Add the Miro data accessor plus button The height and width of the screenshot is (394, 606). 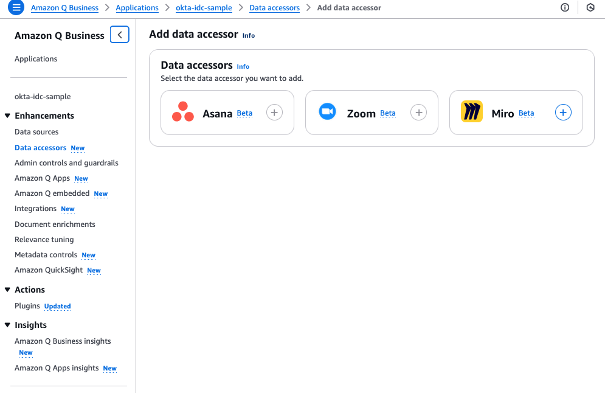pyautogui.click(x=563, y=113)
